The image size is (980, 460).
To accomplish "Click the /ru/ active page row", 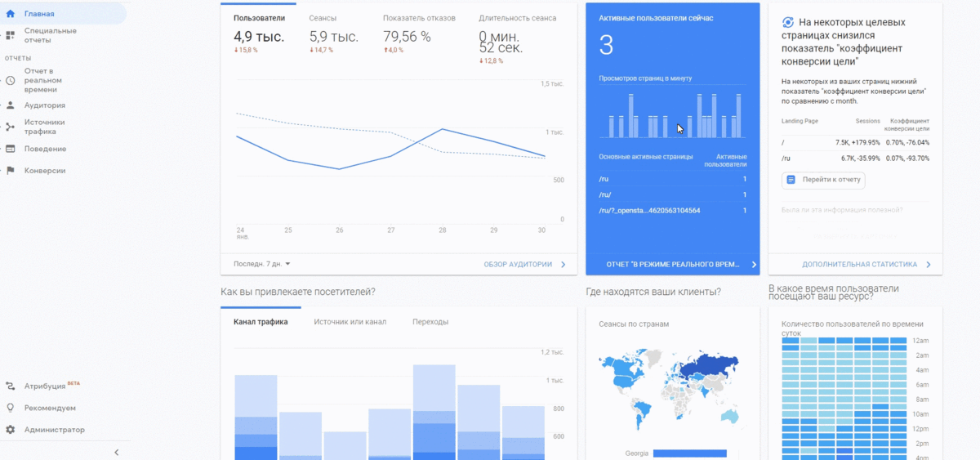I will (x=672, y=194).
